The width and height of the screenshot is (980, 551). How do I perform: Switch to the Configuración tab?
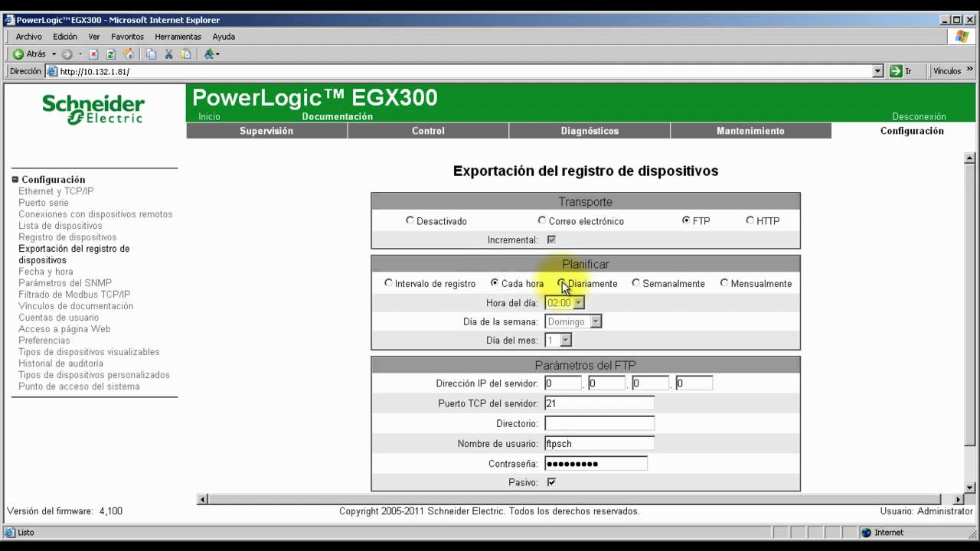pos(912,131)
